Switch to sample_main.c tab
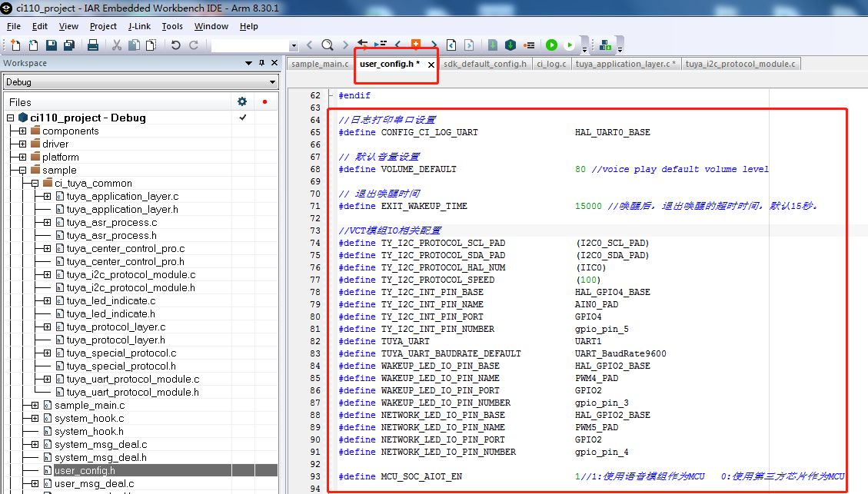Viewport: 868px width, 494px height. [x=320, y=65]
